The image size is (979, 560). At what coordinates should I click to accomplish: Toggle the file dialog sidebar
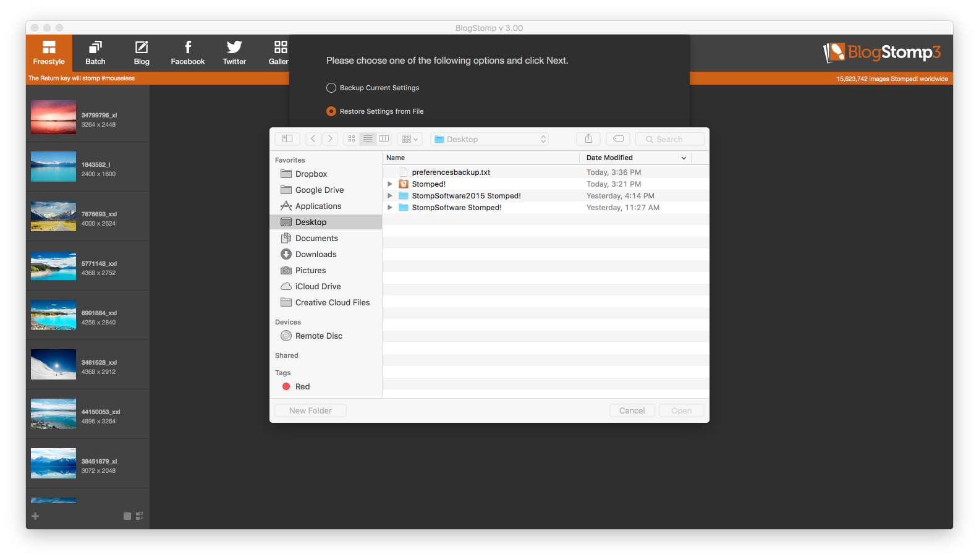click(287, 138)
